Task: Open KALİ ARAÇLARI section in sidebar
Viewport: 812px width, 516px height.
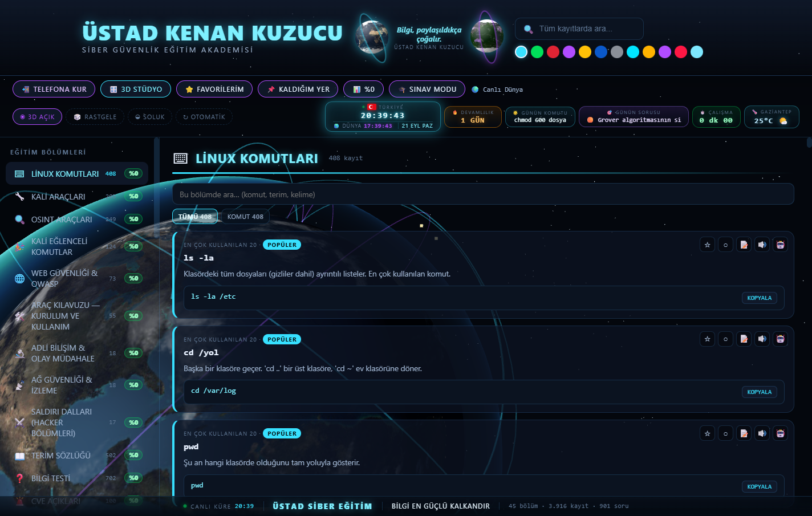Action: pyautogui.click(x=77, y=197)
